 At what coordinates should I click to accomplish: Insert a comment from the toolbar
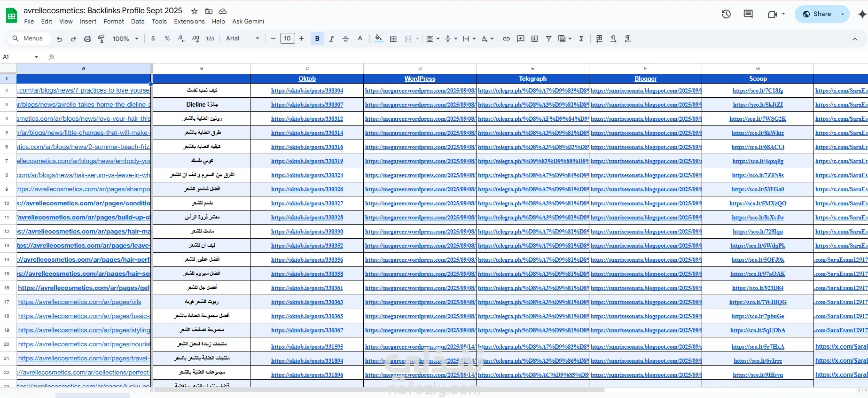pos(520,39)
